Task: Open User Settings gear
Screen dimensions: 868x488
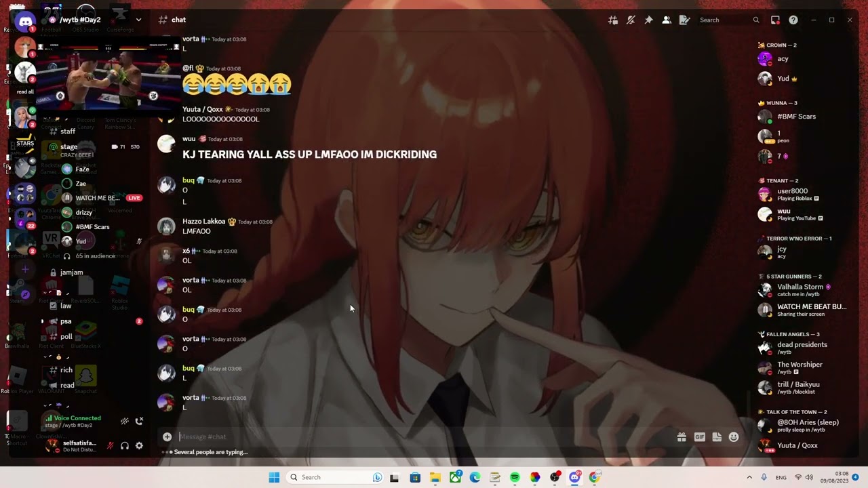Action: pos(139,446)
